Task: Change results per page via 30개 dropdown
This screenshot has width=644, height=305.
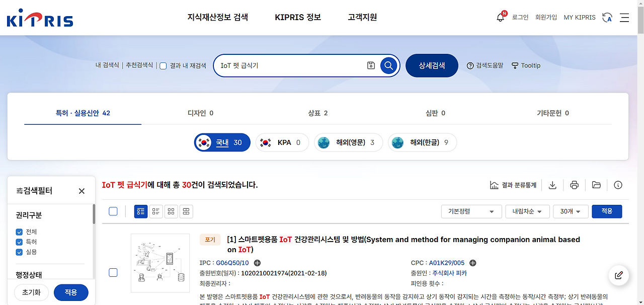Action: pyautogui.click(x=571, y=211)
